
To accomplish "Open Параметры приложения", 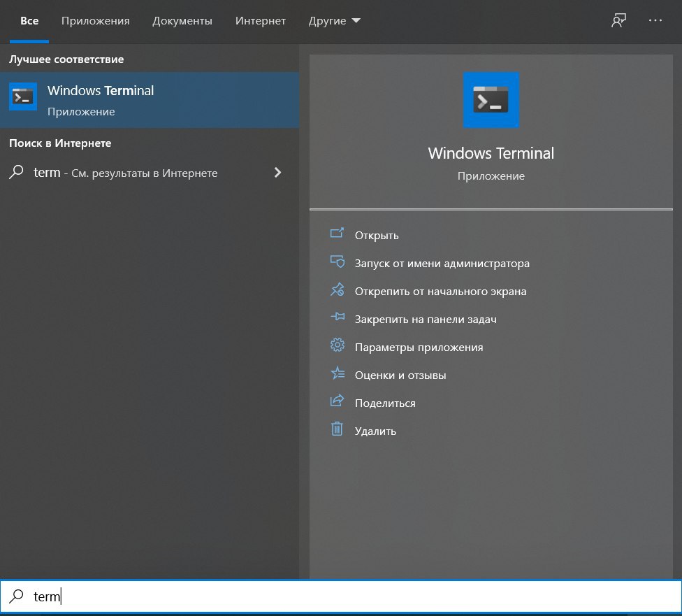I will (419, 348).
